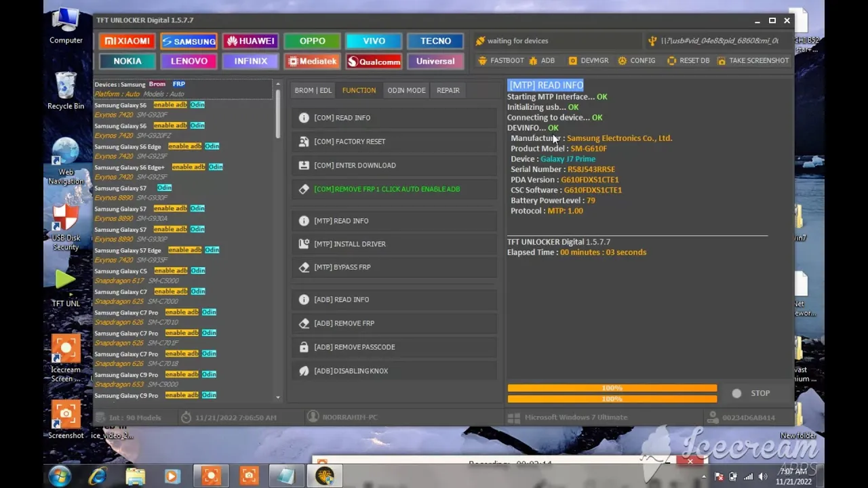The image size is (868, 488).
Task: Select the Xiaomi brand button
Action: pos(127,41)
